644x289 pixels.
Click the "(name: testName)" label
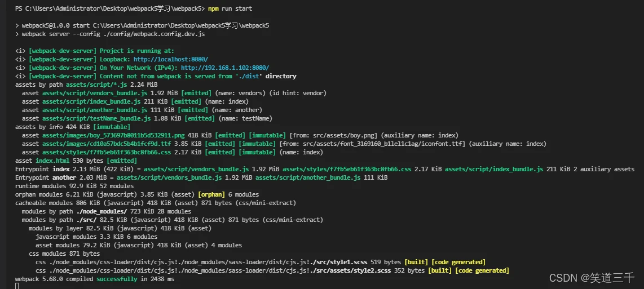pos(245,118)
